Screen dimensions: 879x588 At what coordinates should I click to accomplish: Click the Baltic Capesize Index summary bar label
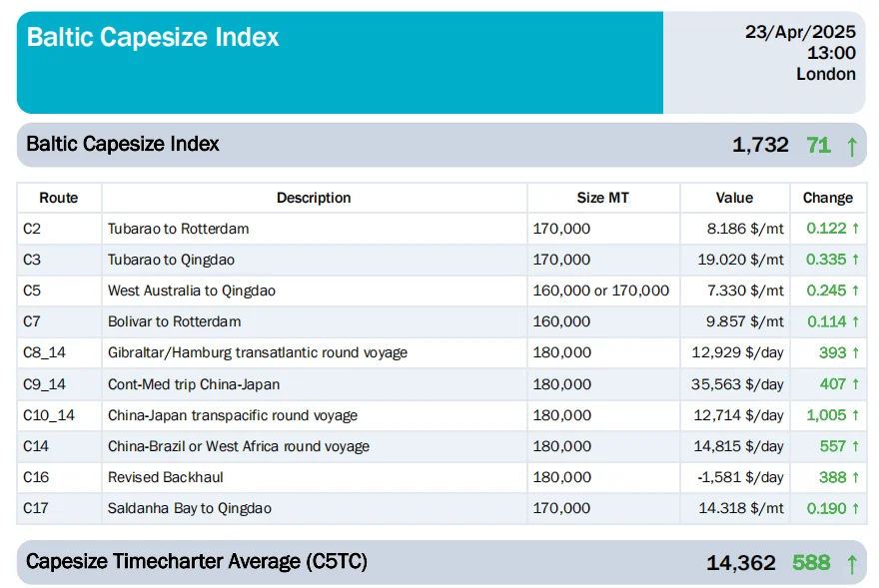pos(123,144)
